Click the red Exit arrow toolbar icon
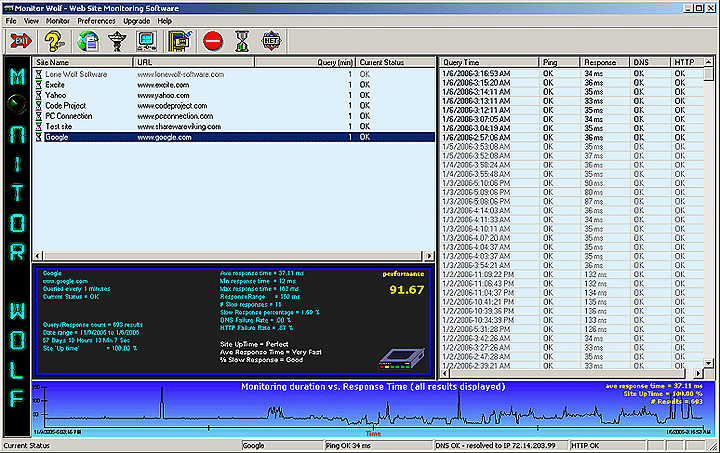The image size is (720, 453). [21, 41]
